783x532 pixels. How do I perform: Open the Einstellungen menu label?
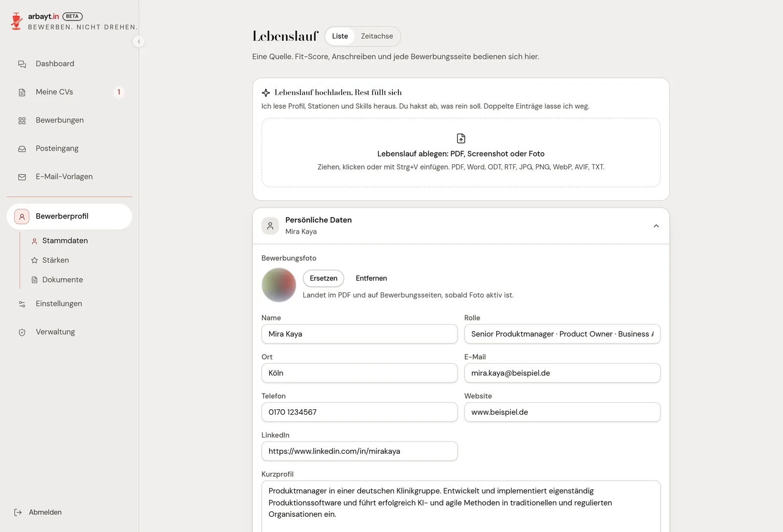(x=59, y=304)
